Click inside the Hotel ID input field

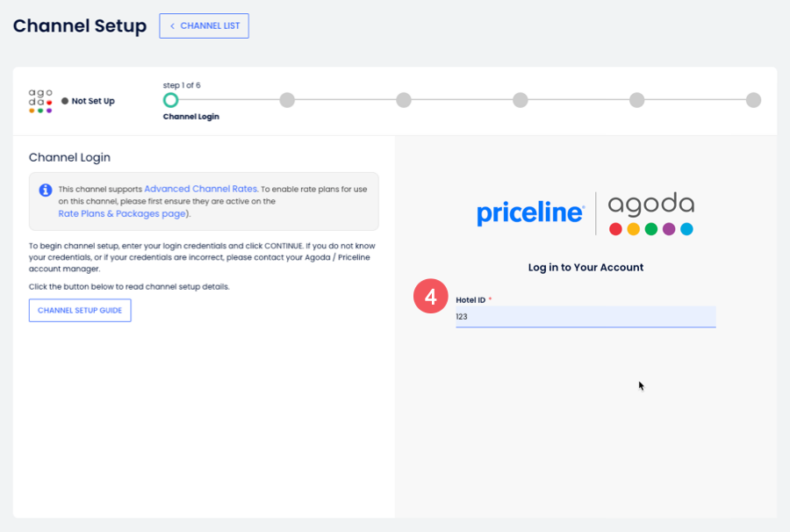point(585,317)
